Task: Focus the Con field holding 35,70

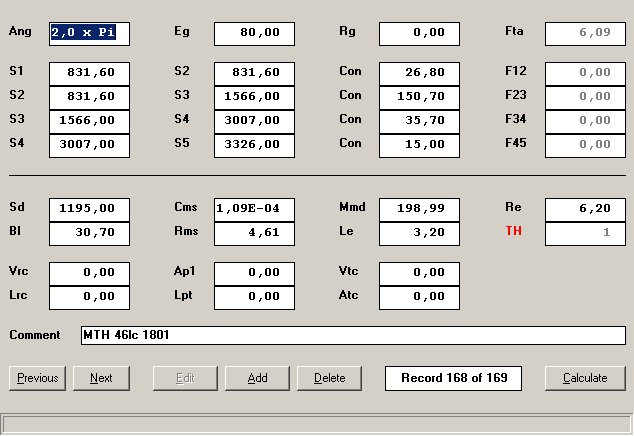Action: point(419,122)
